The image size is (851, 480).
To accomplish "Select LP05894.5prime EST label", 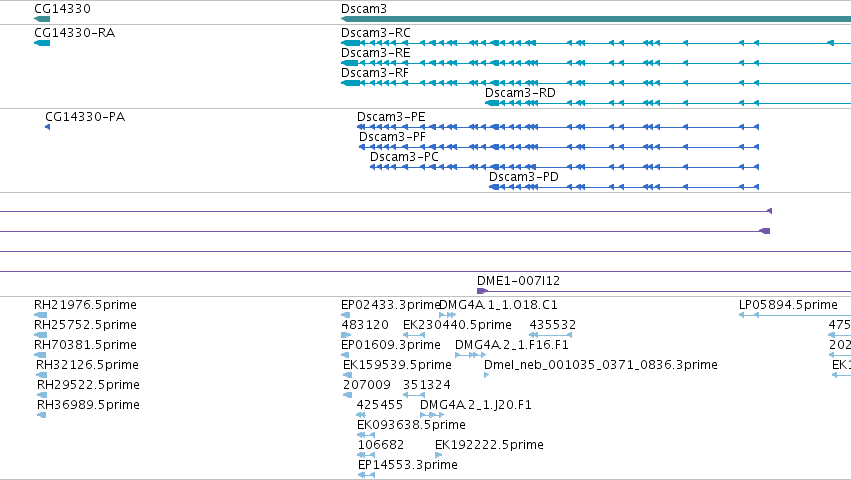I will coord(788,305).
